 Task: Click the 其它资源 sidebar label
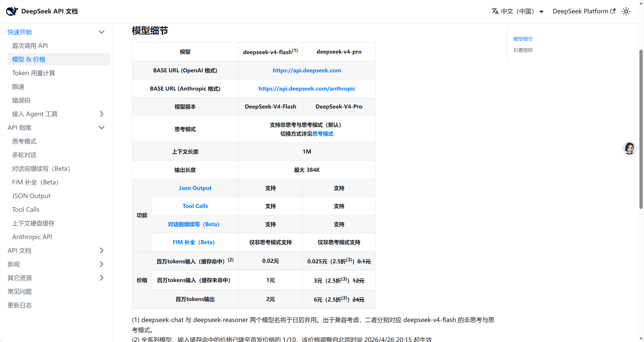click(x=20, y=278)
